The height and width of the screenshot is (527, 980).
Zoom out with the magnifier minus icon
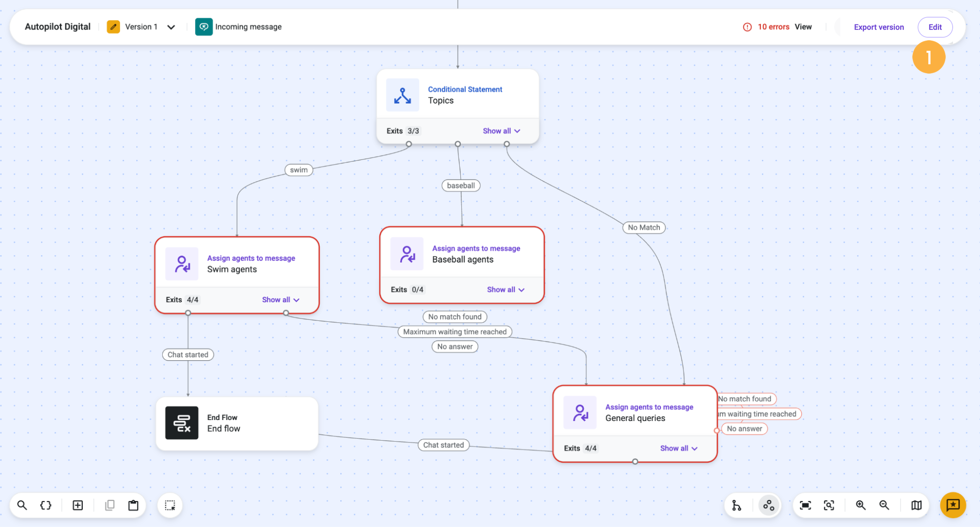(884, 505)
